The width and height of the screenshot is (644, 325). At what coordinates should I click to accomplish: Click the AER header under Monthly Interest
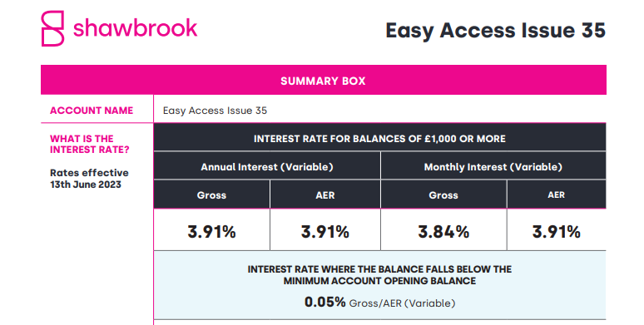click(x=556, y=195)
